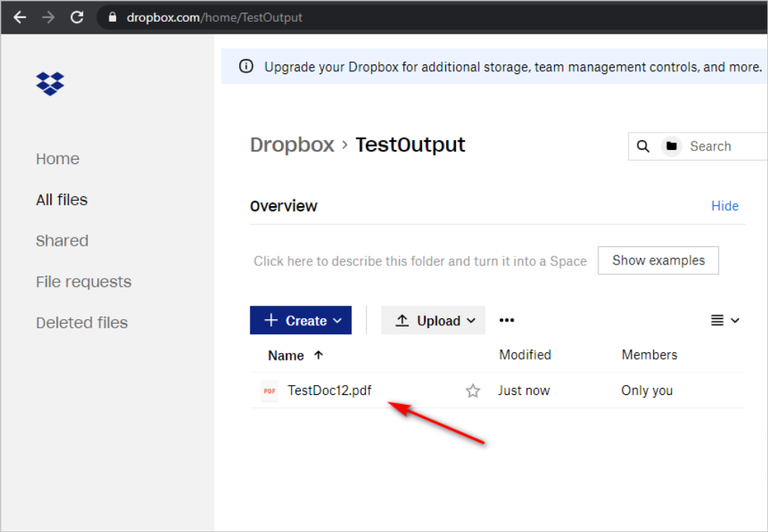Star the TestDoc12.pdf file

[x=472, y=391]
